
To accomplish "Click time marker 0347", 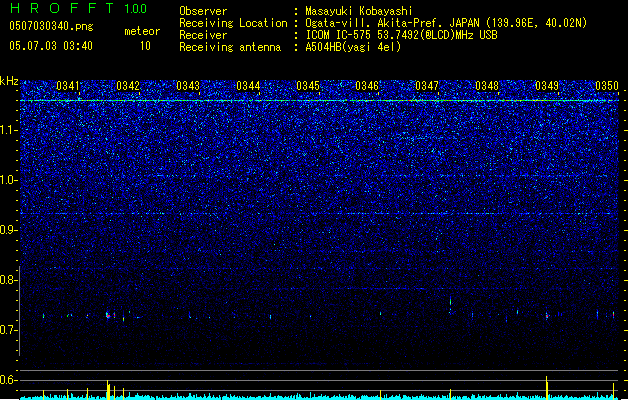I will click(427, 86).
